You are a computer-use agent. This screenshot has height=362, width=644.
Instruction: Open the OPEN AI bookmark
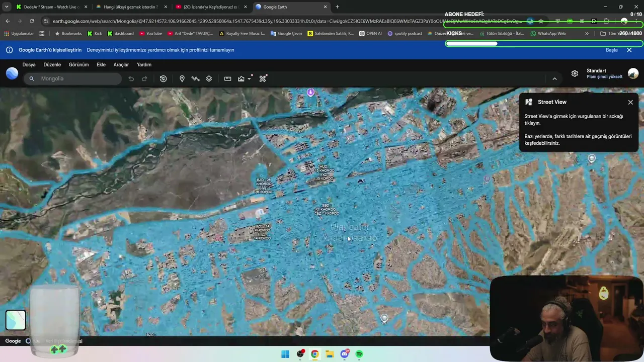370,34
